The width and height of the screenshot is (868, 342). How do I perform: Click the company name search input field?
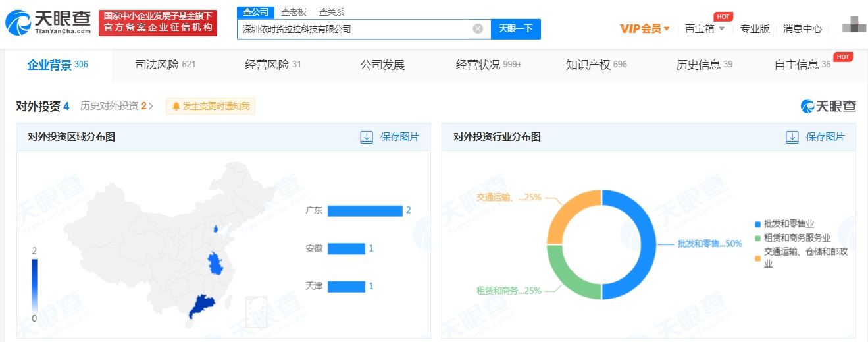pyautogui.click(x=355, y=29)
